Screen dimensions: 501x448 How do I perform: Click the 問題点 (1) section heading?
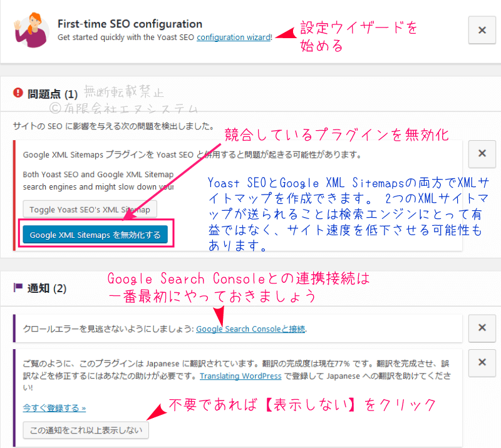coord(53,94)
